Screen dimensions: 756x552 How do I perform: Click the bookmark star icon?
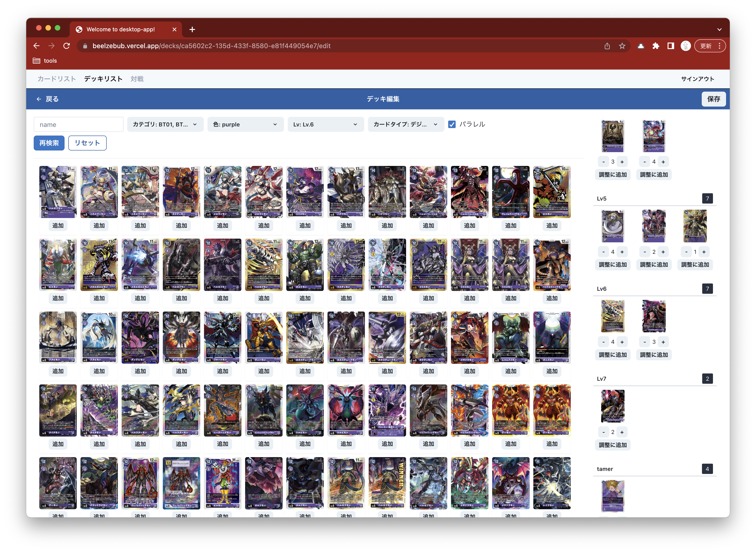(622, 46)
